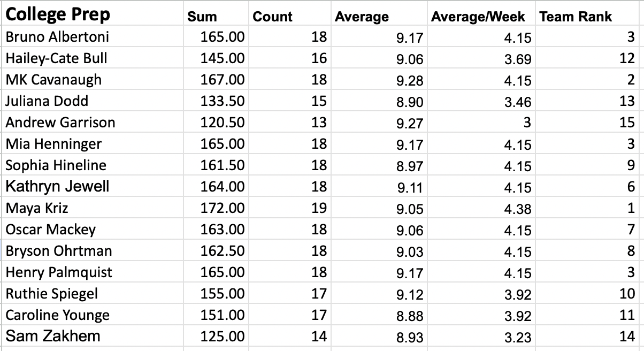Click Kathryn Jewell's sum cell 164.00
Viewport: 644px width, 351px height.
pos(216,187)
